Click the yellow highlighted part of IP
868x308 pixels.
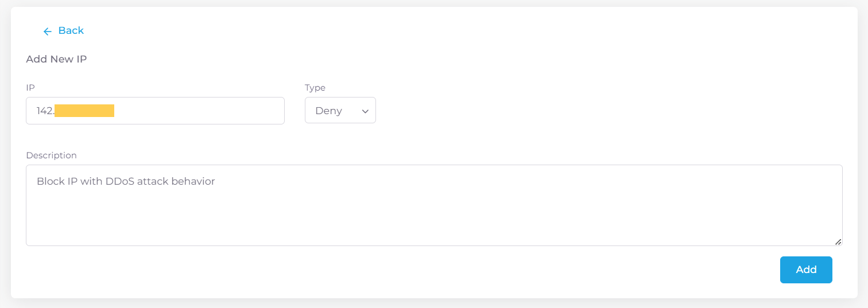click(84, 111)
